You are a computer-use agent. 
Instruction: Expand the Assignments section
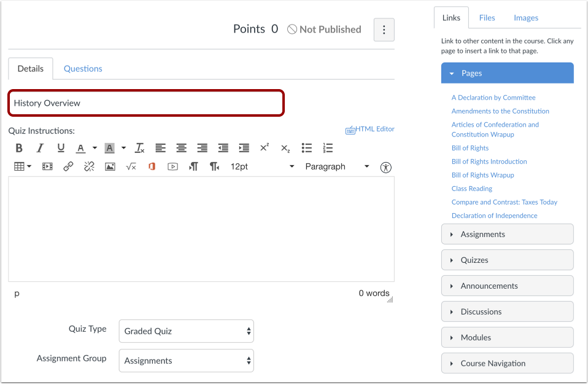508,234
